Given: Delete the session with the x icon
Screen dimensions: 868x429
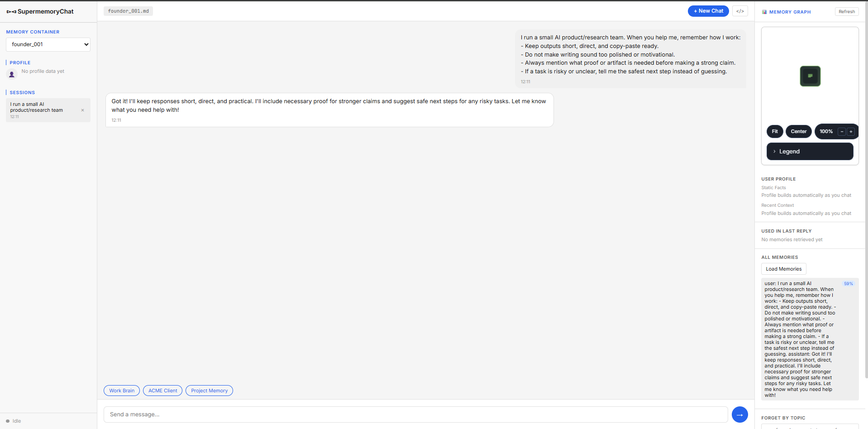Looking at the screenshot, I should [82, 110].
